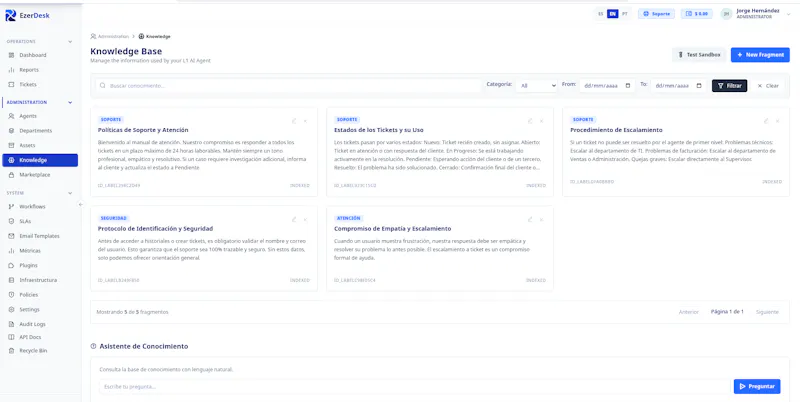800x402 pixels.
Task: Delete Estados de los Tickets fragment
Action: click(541, 121)
